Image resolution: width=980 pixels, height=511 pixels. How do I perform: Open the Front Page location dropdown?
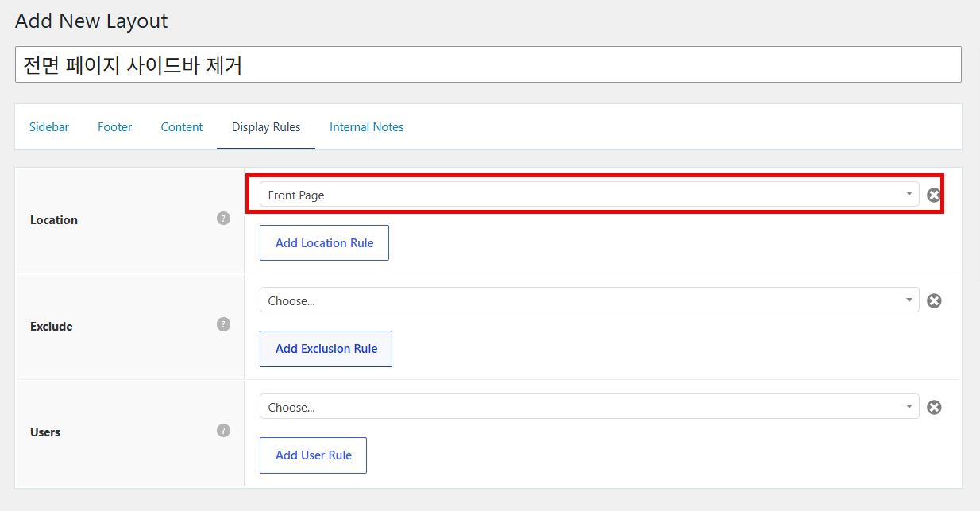[589, 195]
